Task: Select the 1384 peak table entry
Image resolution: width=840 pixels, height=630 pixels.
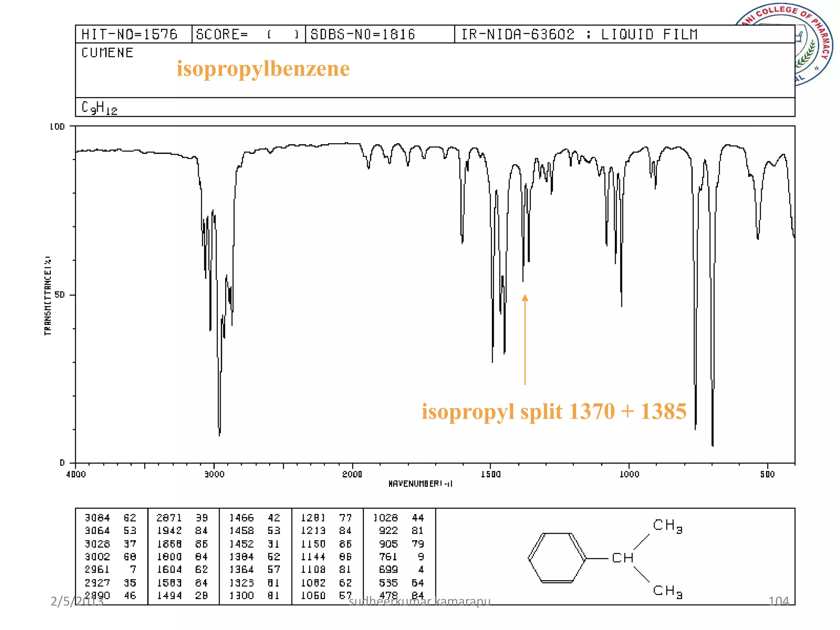Action: (255, 557)
